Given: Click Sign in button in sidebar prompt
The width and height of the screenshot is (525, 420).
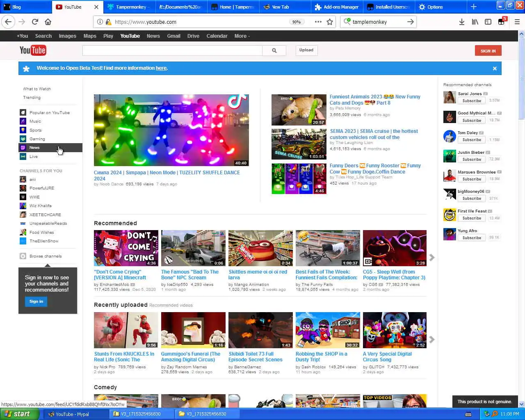Looking at the screenshot, I should pos(36,301).
